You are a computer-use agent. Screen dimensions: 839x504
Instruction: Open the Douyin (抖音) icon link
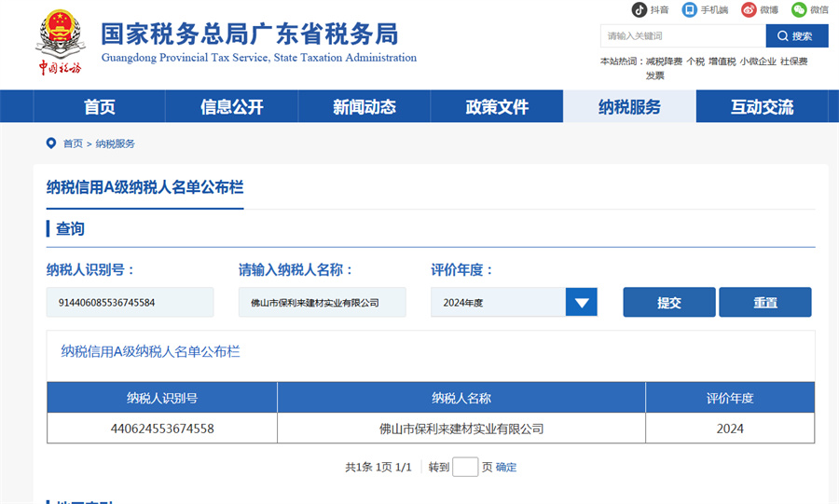[640, 10]
